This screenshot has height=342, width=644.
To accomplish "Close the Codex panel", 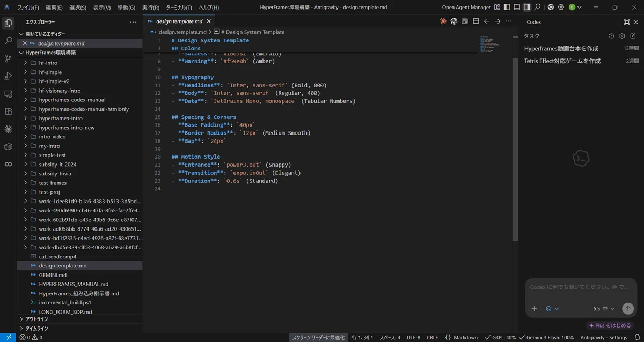I will tap(637, 22).
